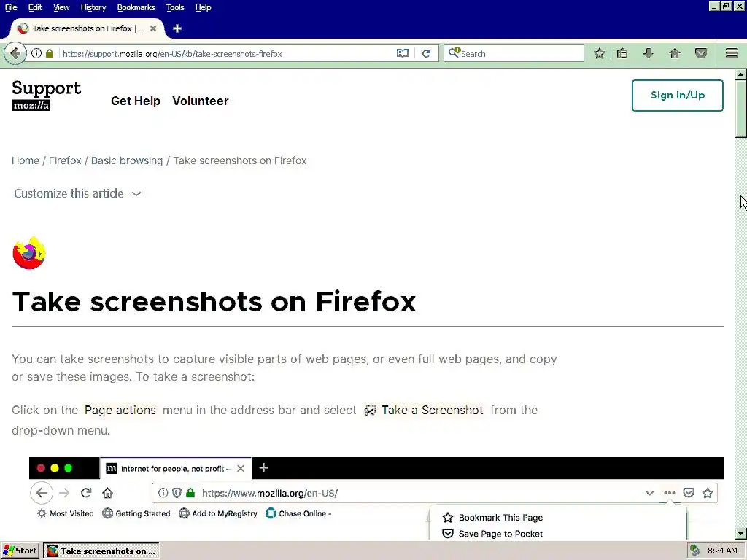
Task: Click the system tray network icon
Action: pos(695,551)
